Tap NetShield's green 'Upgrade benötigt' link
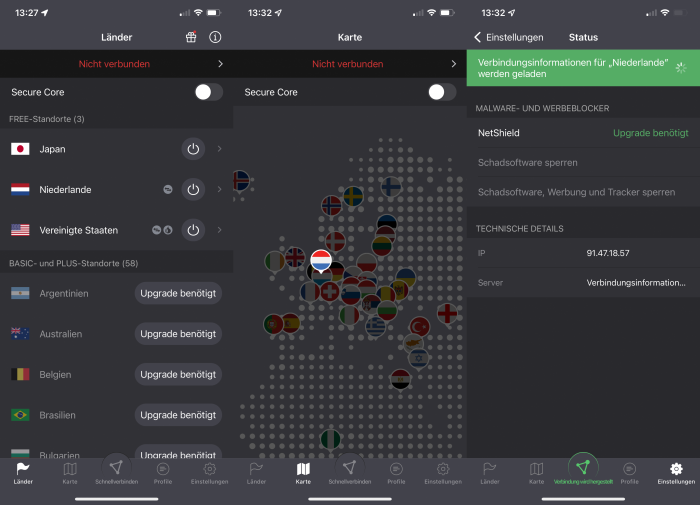Screen dimensions: 700x505 tap(650, 132)
